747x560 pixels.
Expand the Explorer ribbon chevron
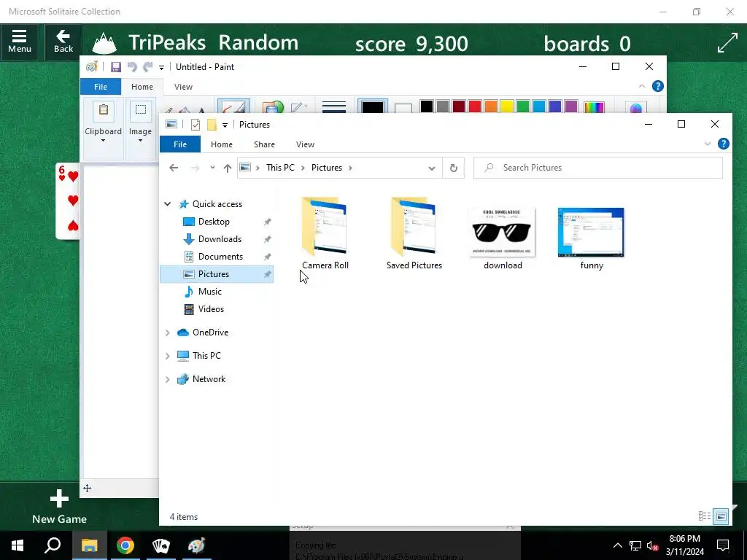point(708,144)
